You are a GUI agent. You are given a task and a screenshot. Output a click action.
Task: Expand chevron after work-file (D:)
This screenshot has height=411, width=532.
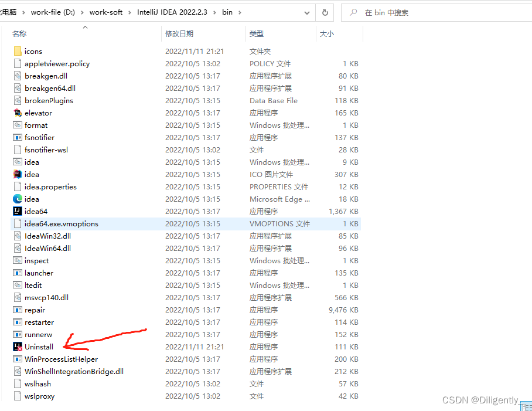82,12
